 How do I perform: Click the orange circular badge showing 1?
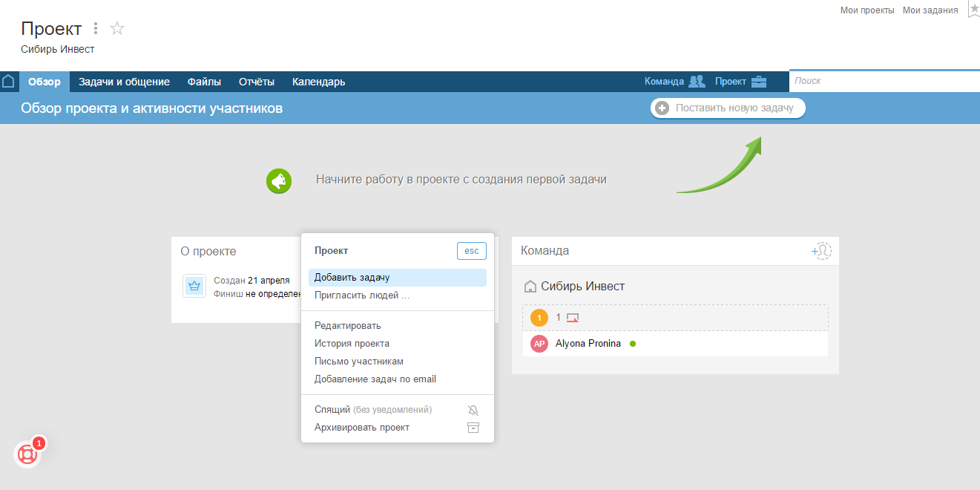539,317
